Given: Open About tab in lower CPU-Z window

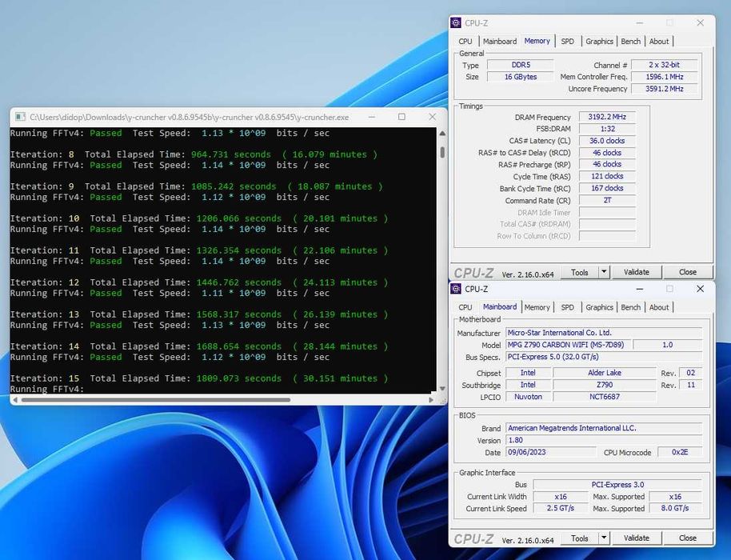Looking at the screenshot, I should coord(659,308).
